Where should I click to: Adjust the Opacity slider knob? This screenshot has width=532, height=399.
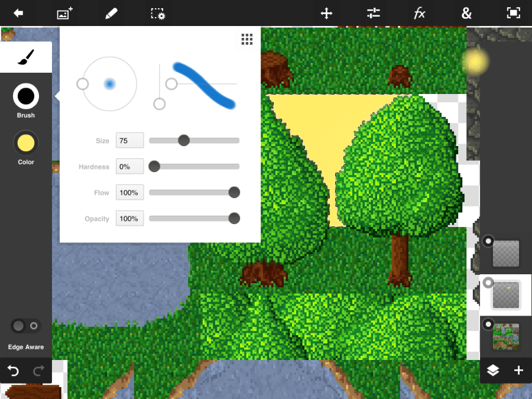click(x=234, y=219)
